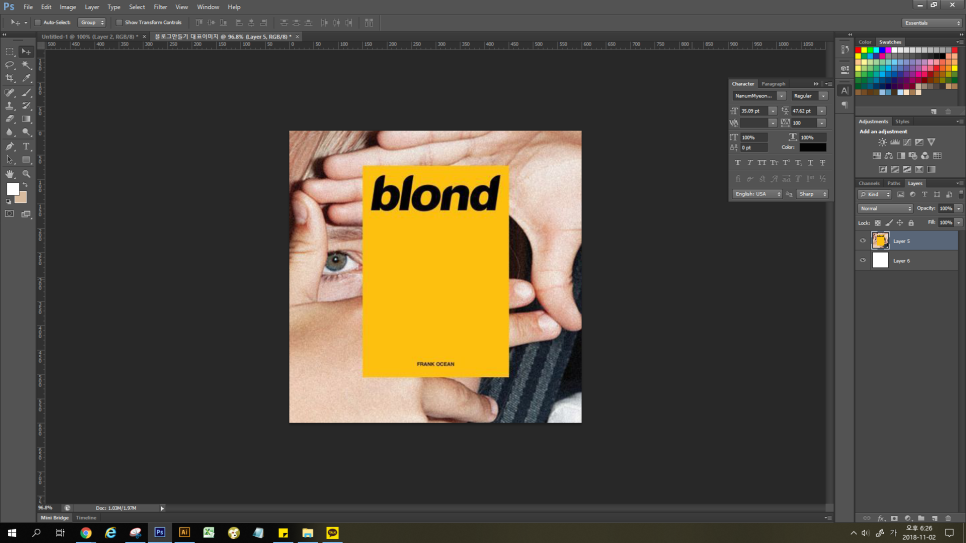Select the Pen tool
Image resolution: width=966 pixels, height=543 pixels.
pyautogui.click(x=10, y=147)
